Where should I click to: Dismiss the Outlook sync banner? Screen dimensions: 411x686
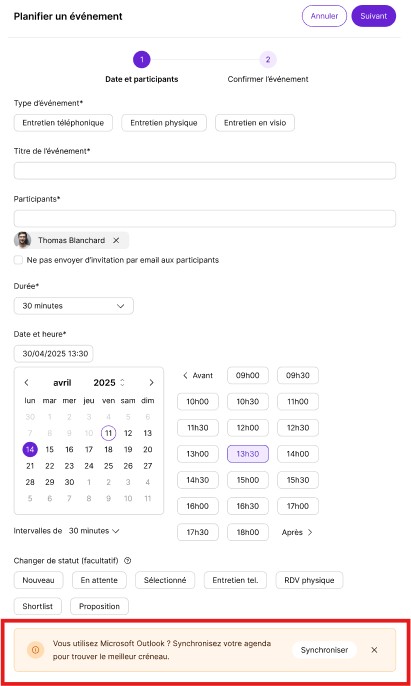[x=374, y=650]
